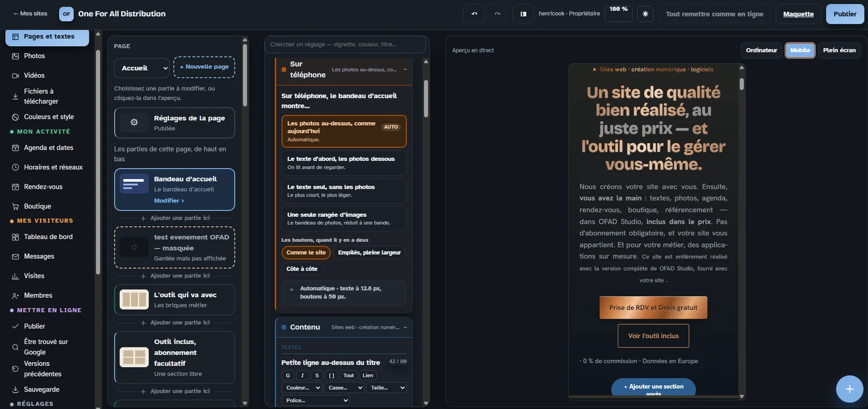Open the 'Réglages de la page' card
The height and width of the screenshot is (409, 868).
pyautogui.click(x=175, y=123)
